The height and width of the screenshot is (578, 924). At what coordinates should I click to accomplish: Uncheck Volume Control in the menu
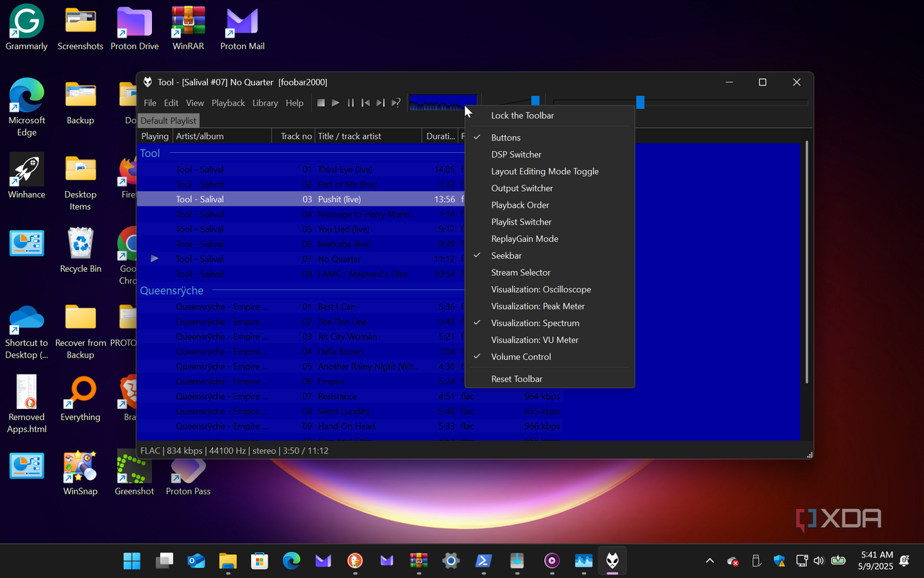[x=550, y=357]
